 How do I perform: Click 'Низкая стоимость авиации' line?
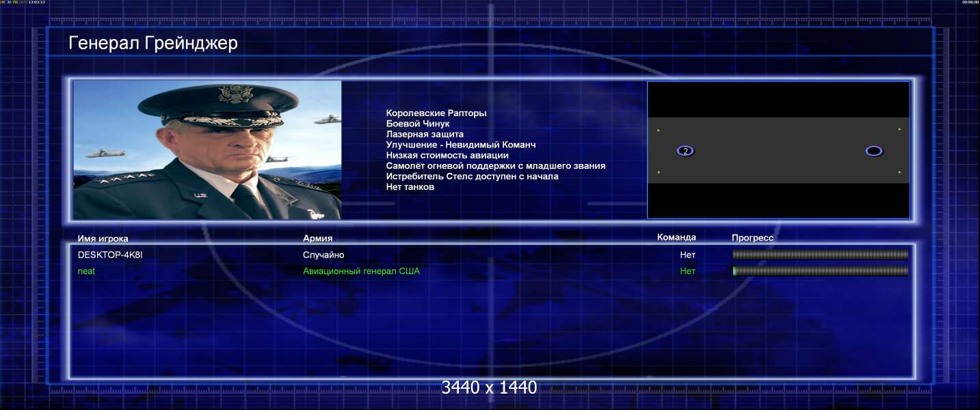coord(447,155)
